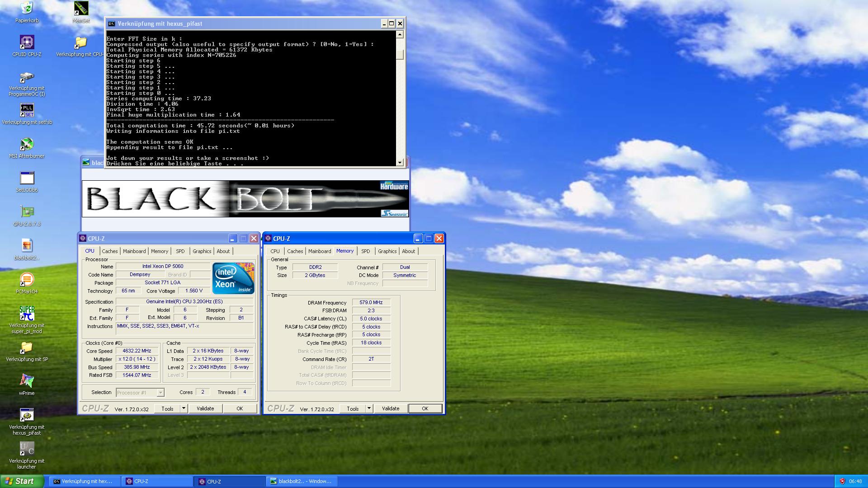Open the Papierkorb recycle bin icon

(27, 8)
